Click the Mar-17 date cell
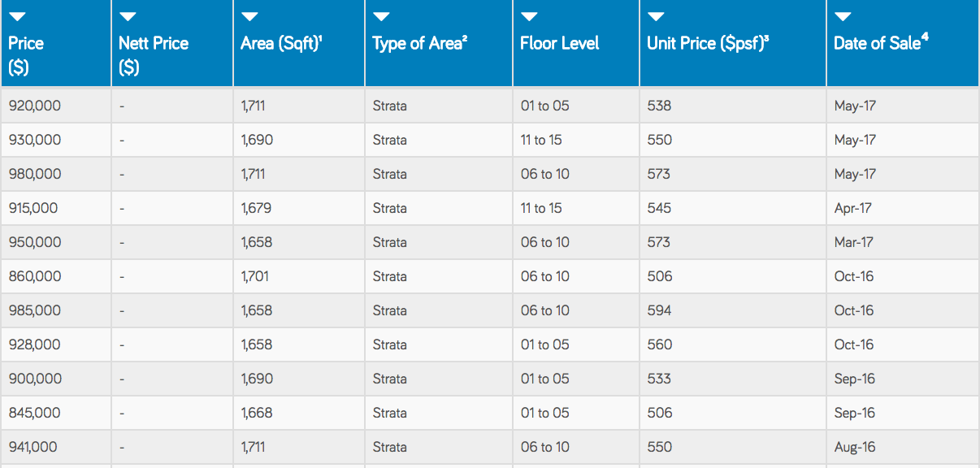 [903, 242]
